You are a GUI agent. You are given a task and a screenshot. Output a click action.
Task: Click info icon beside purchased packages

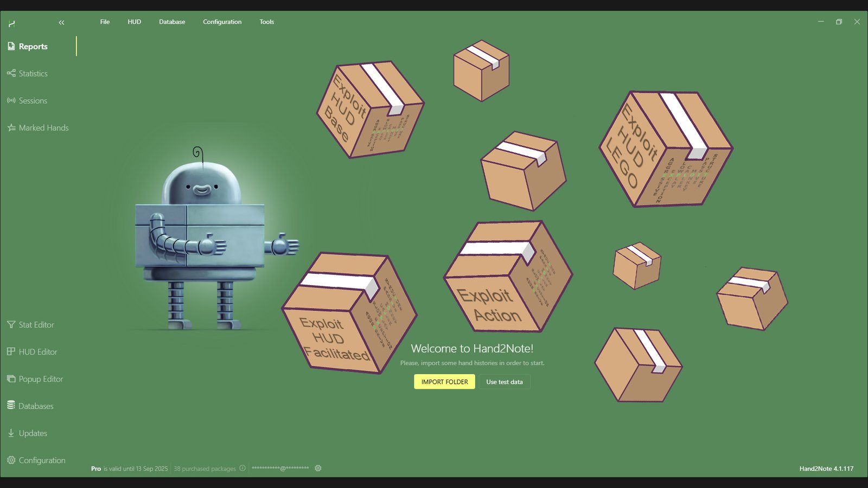(x=242, y=468)
